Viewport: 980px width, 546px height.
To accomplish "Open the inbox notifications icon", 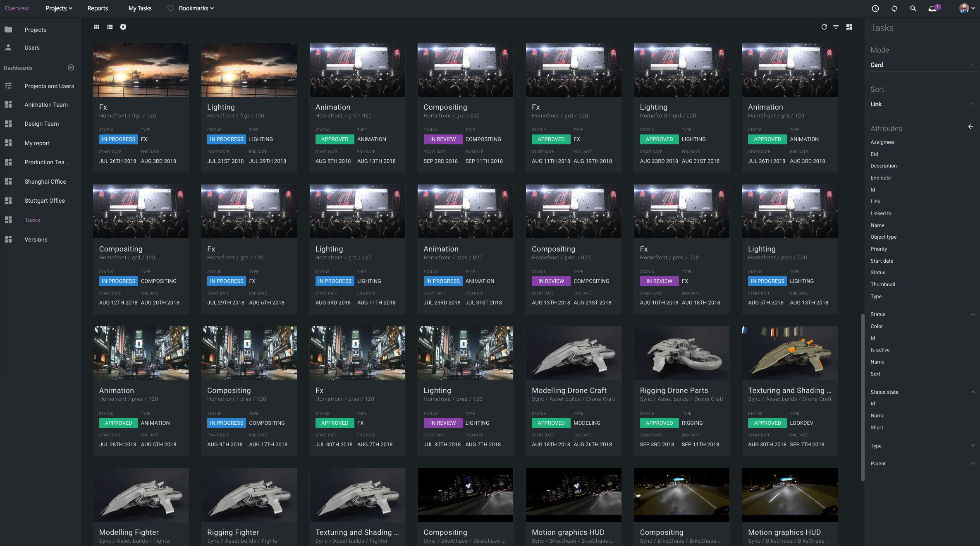I will click(x=933, y=8).
